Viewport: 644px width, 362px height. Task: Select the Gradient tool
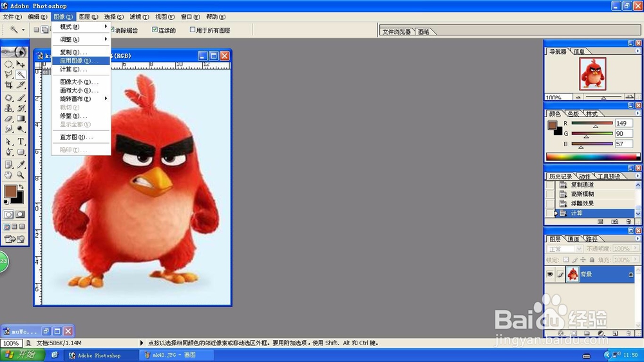point(21,119)
